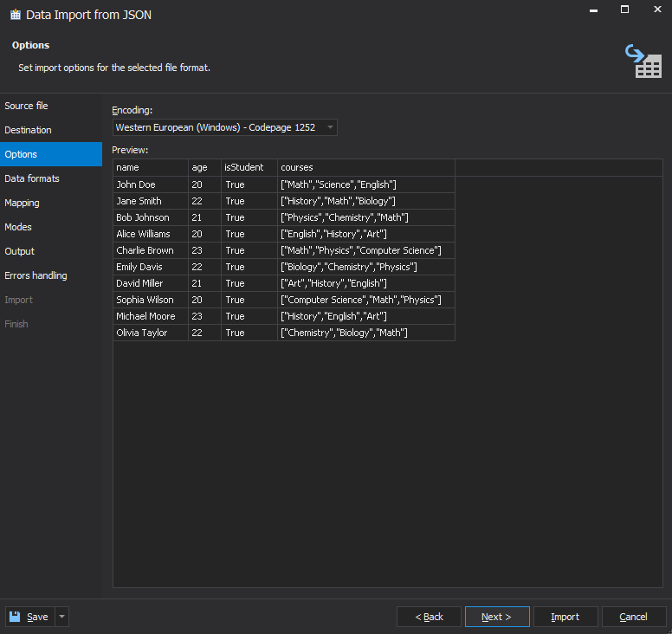Screen dimensions: 672x634
Task: Close the Data Import from JSON window
Action: (657, 9)
